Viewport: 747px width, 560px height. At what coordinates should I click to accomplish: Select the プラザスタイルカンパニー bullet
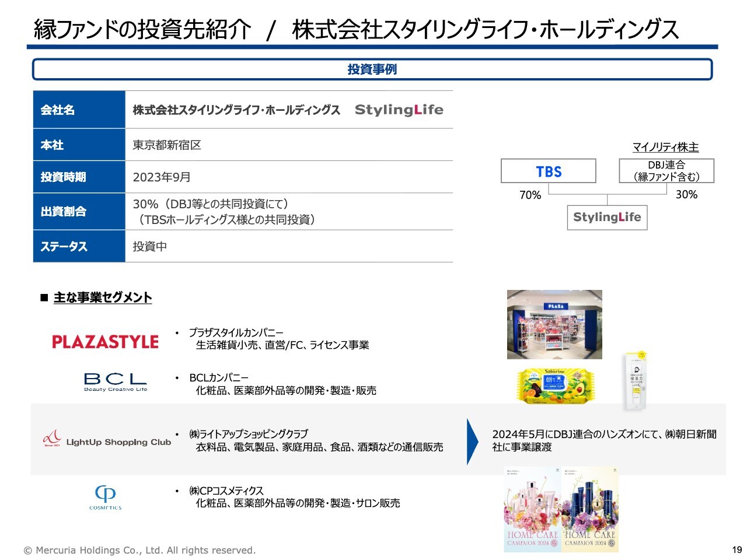click(236, 332)
